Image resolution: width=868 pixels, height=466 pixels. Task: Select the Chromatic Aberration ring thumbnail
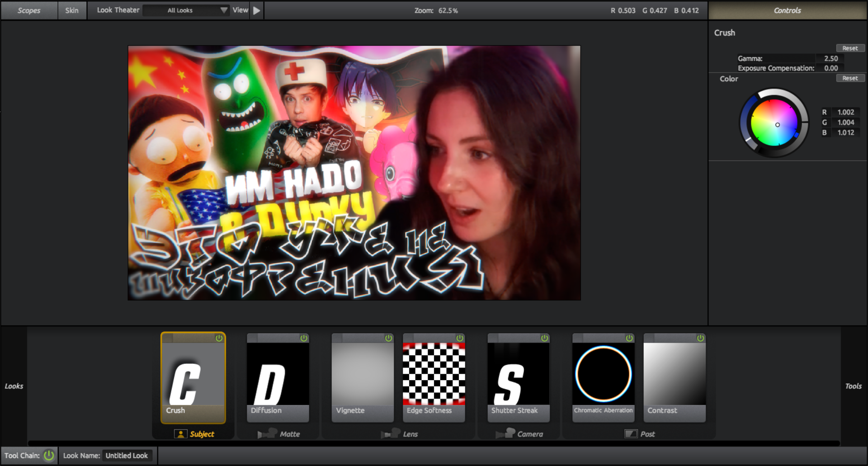click(604, 374)
